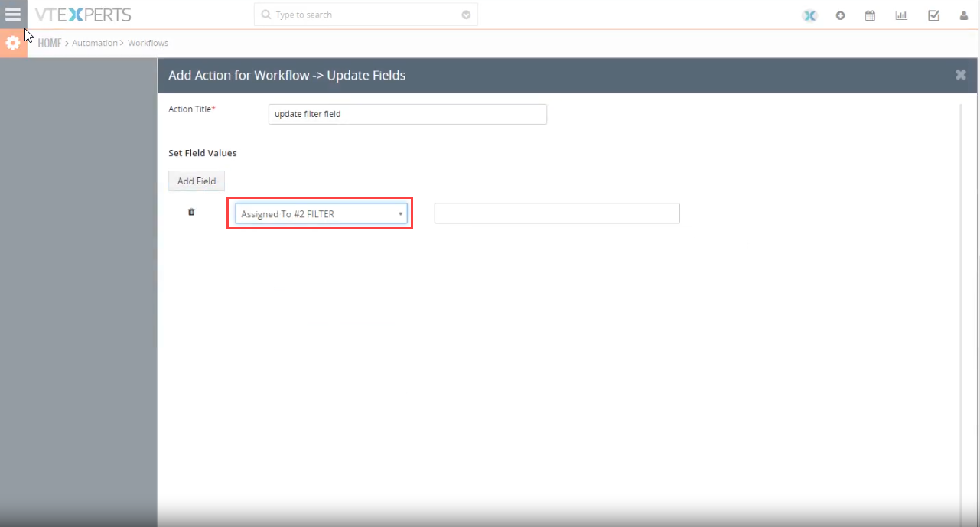Open the Assigned To #2 FILTER dropdown
The width and height of the screenshot is (980, 527).
[x=321, y=214]
